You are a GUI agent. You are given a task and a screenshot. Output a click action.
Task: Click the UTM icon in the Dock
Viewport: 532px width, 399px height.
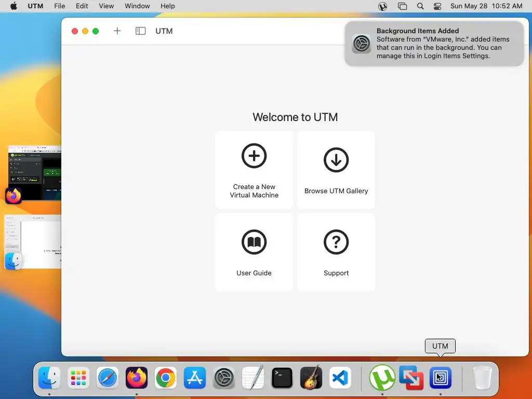[x=441, y=378]
